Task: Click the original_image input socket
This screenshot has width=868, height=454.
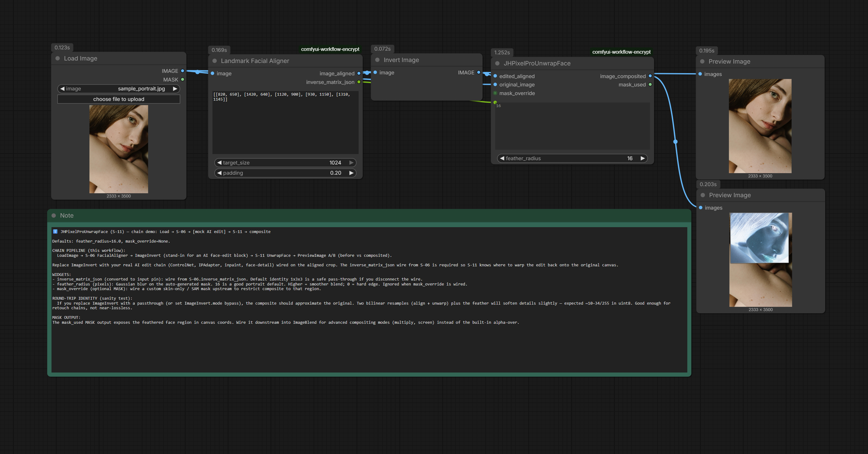Action: [495, 84]
